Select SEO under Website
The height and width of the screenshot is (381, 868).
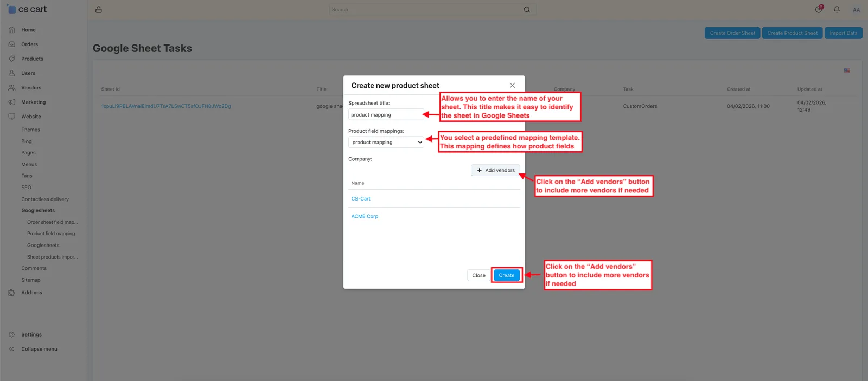tap(26, 188)
